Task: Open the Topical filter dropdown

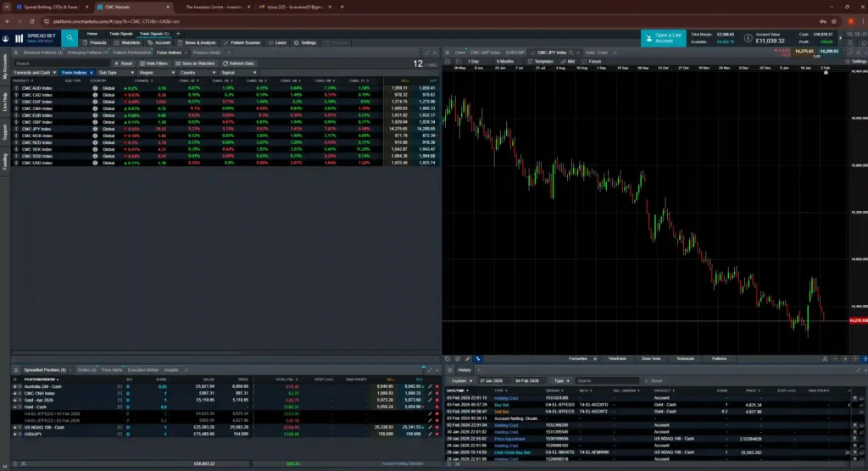Action: [x=238, y=73]
